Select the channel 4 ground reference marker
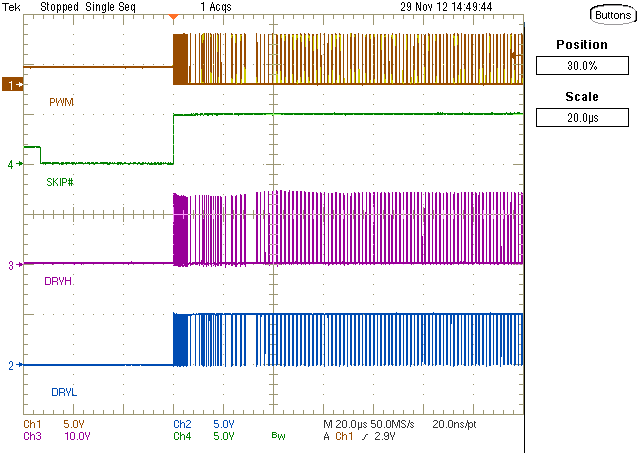The image size is (640, 454). tap(11, 164)
